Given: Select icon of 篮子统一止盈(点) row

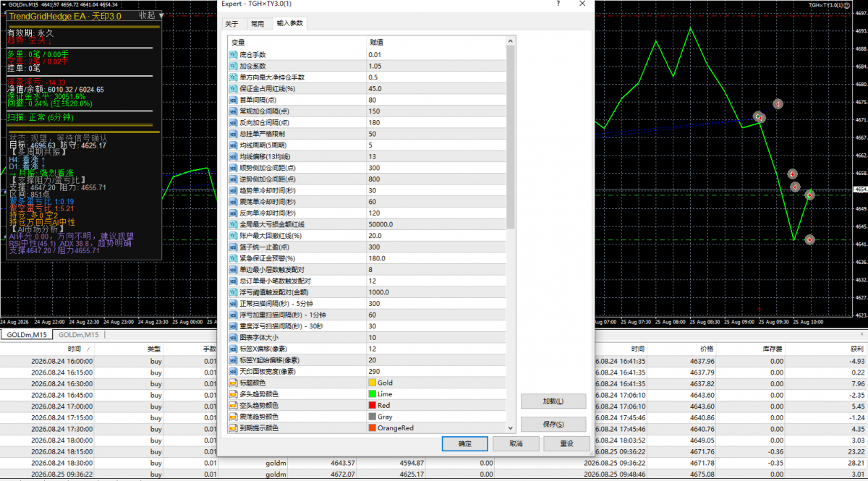Looking at the screenshot, I should [x=233, y=247].
